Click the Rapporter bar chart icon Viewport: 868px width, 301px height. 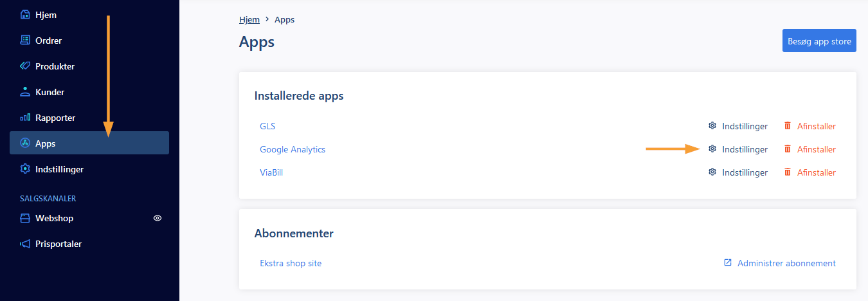click(x=25, y=118)
